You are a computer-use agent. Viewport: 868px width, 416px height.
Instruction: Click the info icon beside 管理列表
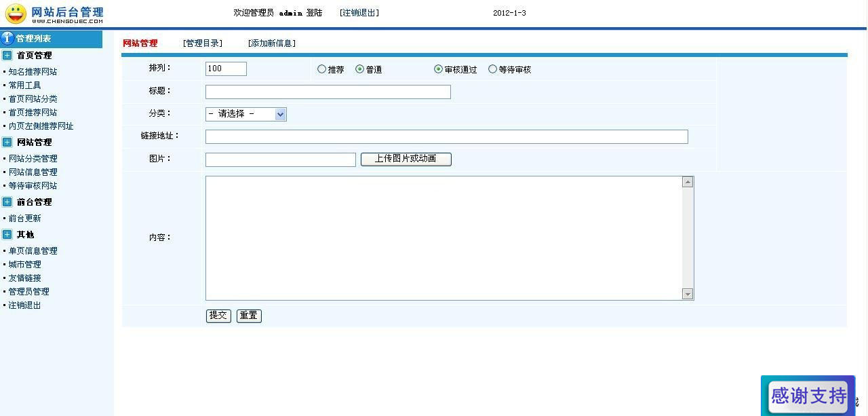[7, 38]
